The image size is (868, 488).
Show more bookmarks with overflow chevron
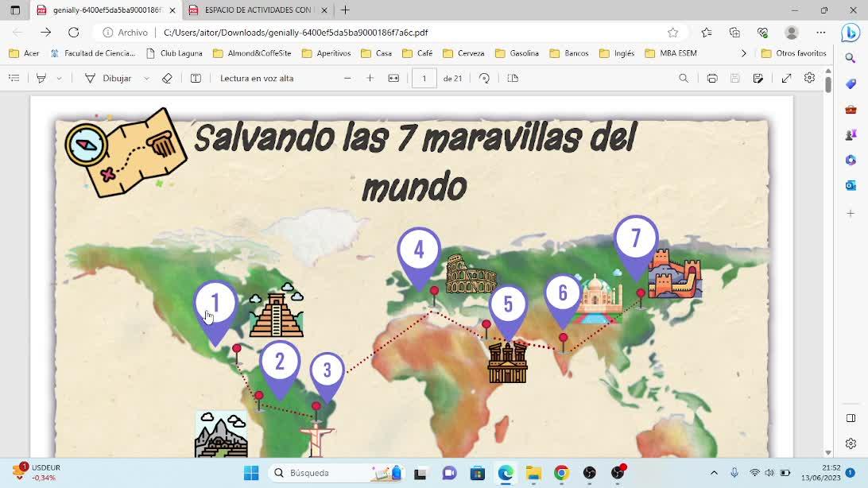pos(744,53)
